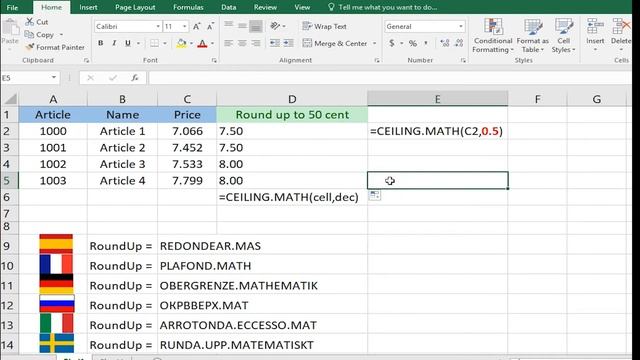Align text right
Image resolution: width=640 pixels, height=360 pixels.
[x=256, y=43]
